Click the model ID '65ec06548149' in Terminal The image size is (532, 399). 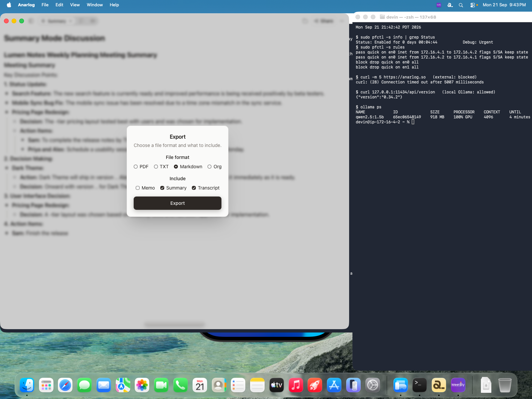pos(407,117)
